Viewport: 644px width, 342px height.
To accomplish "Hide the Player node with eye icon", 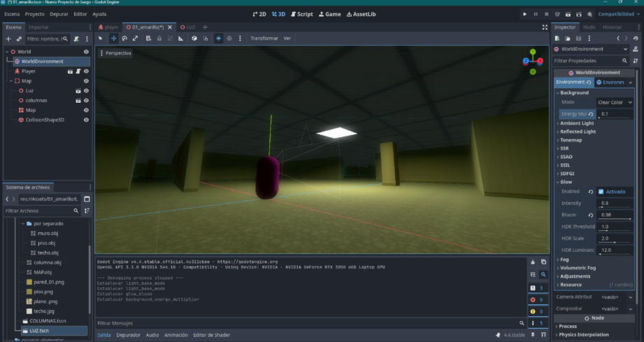I will 86,71.
